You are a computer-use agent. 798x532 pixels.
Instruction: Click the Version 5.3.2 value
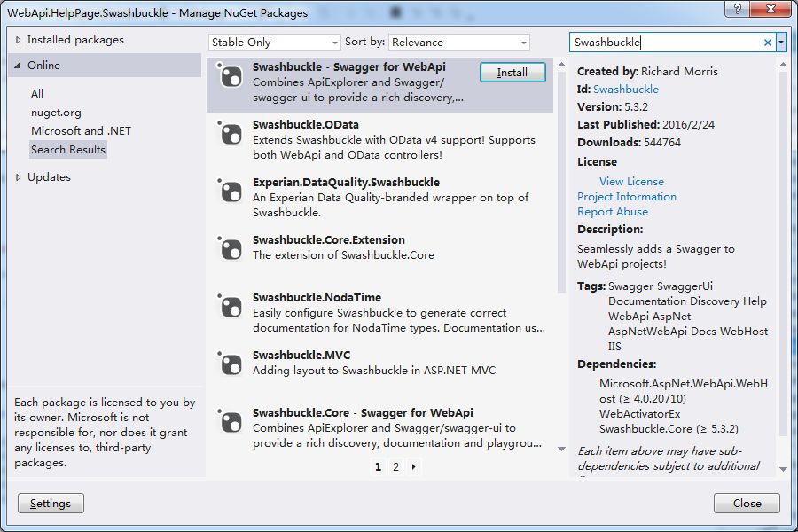point(636,107)
